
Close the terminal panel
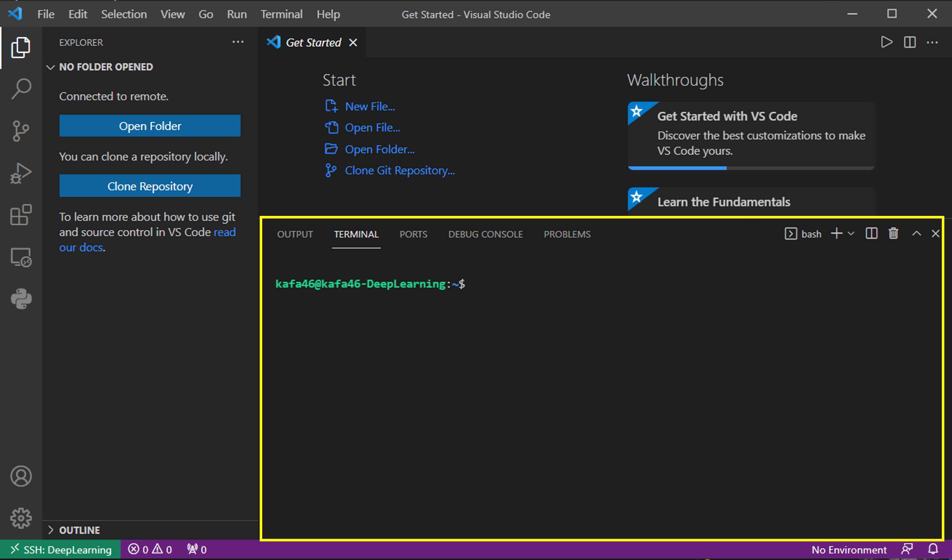[935, 233]
